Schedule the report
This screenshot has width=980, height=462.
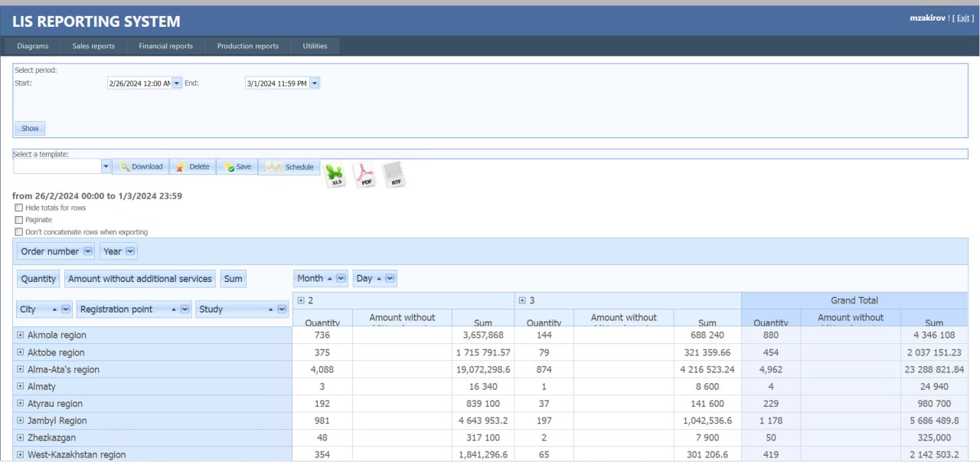[290, 166]
